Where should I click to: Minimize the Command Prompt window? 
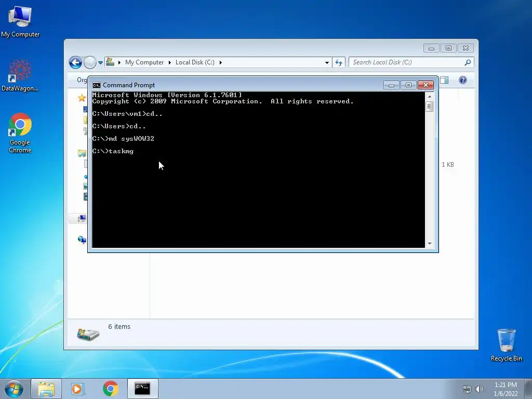click(x=391, y=85)
